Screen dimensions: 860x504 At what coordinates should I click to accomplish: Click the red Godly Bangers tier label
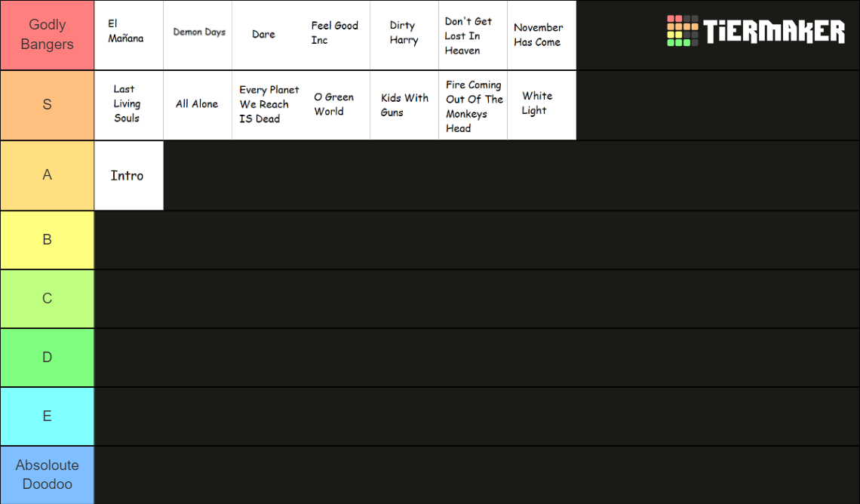click(x=48, y=35)
